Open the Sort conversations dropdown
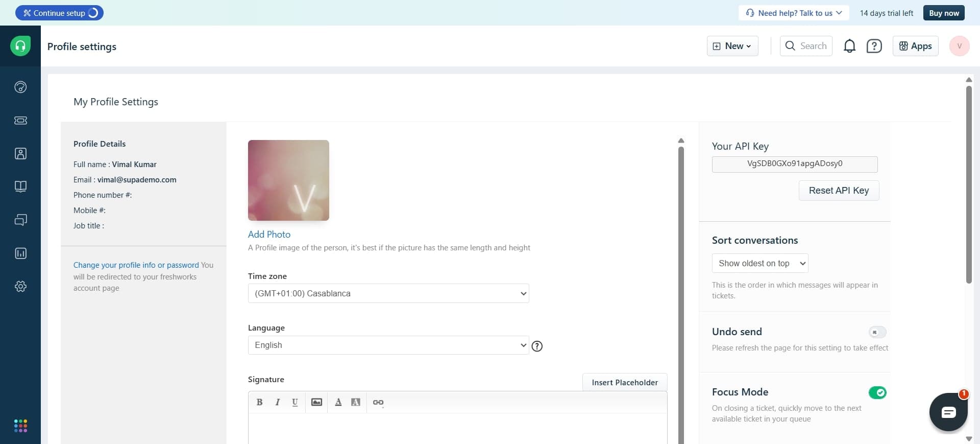 click(760, 263)
